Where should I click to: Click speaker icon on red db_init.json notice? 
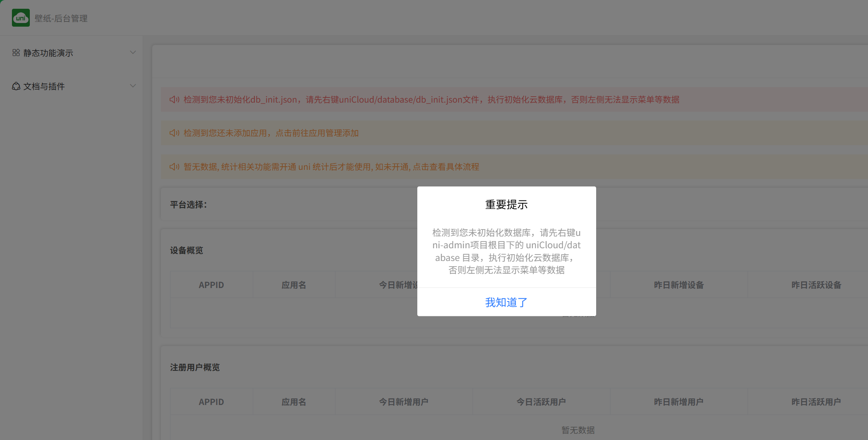(174, 99)
